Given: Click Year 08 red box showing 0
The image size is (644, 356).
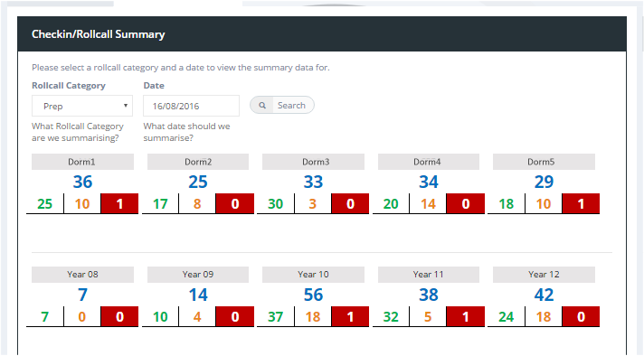Looking at the screenshot, I should coord(119,316).
